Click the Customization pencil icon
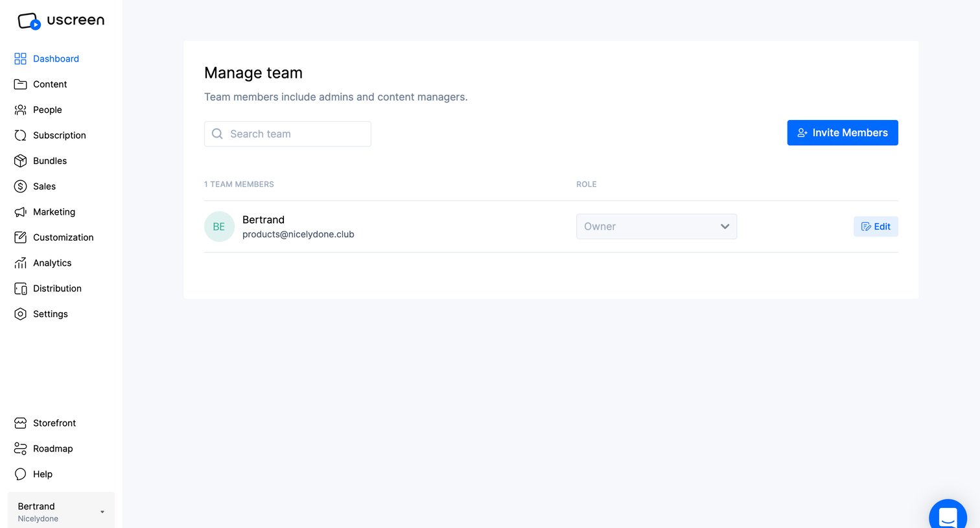The width and height of the screenshot is (980, 528). pyautogui.click(x=21, y=237)
